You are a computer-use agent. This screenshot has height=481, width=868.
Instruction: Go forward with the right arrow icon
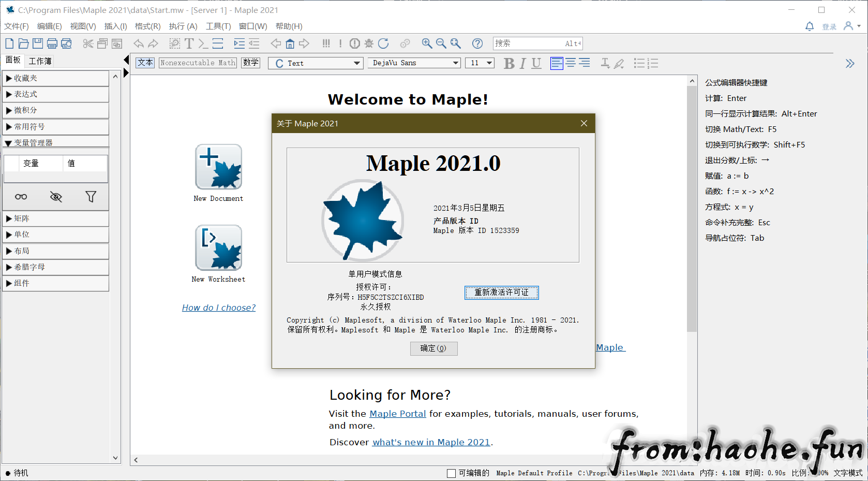coord(304,43)
